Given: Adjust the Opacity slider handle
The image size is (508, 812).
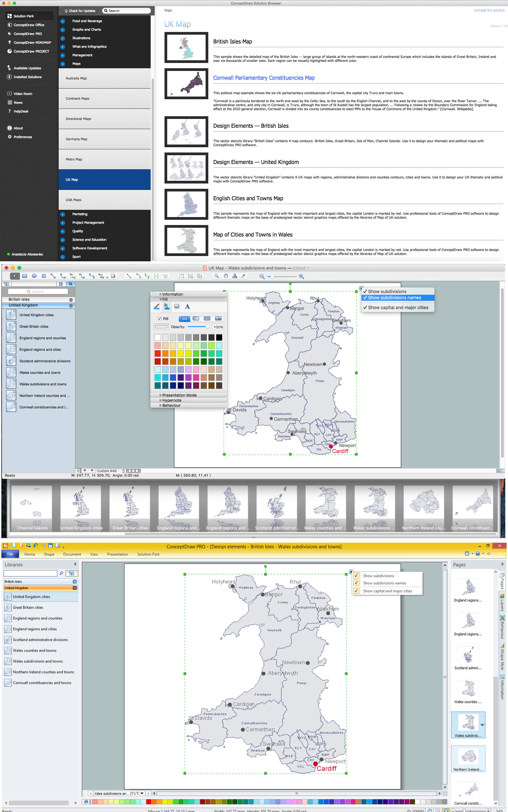Looking at the screenshot, I should pyautogui.click(x=207, y=327).
